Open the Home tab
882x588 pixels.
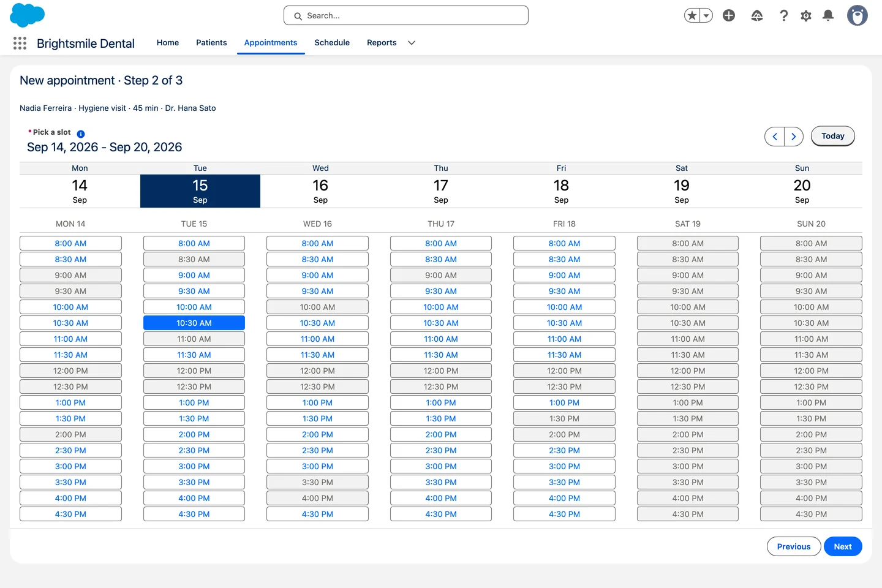(x=168, y=43)
